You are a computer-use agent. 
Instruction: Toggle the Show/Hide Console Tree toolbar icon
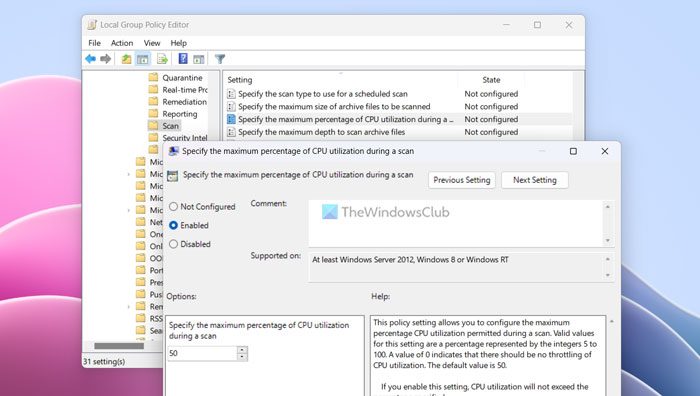coord(143,59)
